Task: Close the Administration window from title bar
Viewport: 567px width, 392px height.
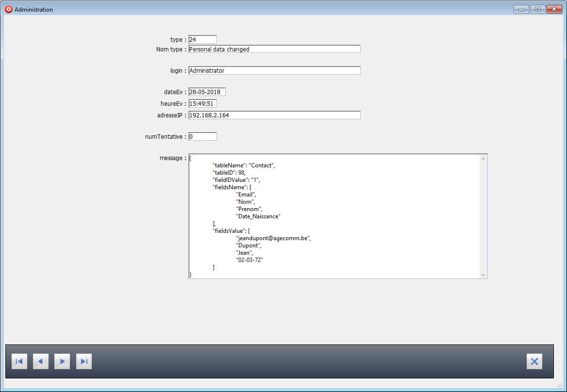Action: [553, 9]
